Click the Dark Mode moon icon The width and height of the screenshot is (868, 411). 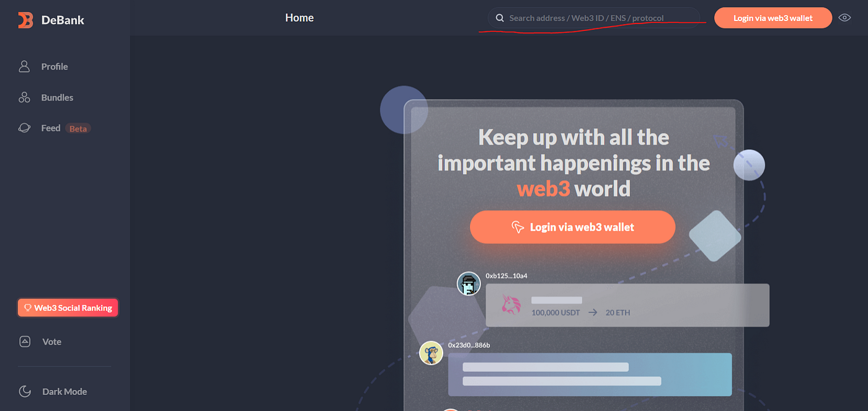point(25,391)
